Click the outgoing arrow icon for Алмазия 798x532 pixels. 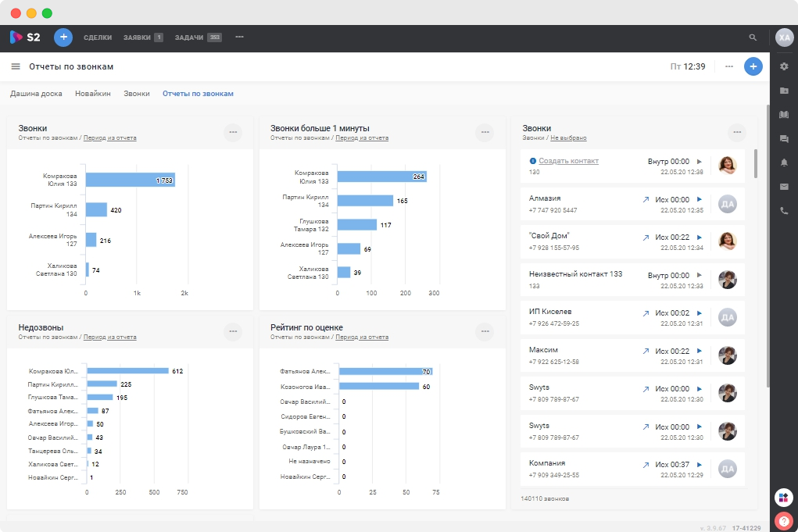pyautogui.click(x=646, y=200)
